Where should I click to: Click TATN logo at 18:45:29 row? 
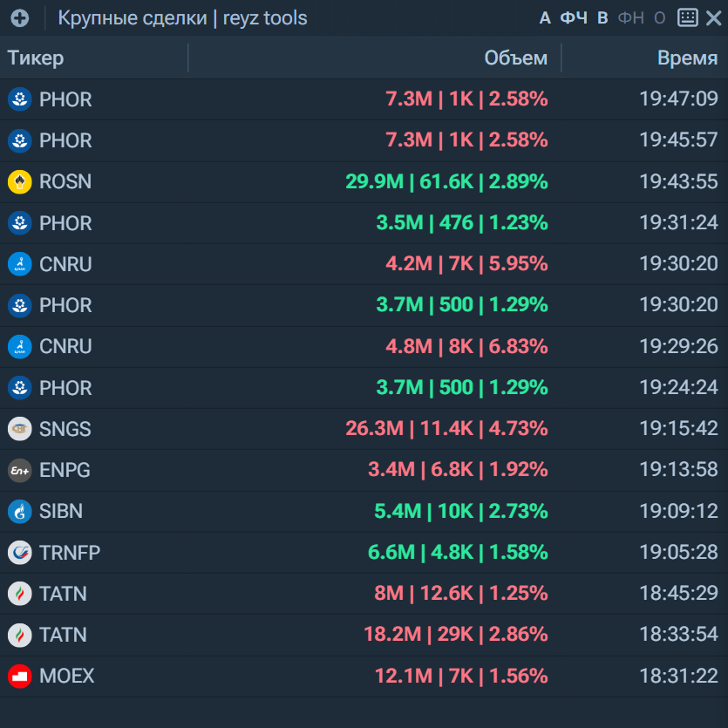click(19, 594)
